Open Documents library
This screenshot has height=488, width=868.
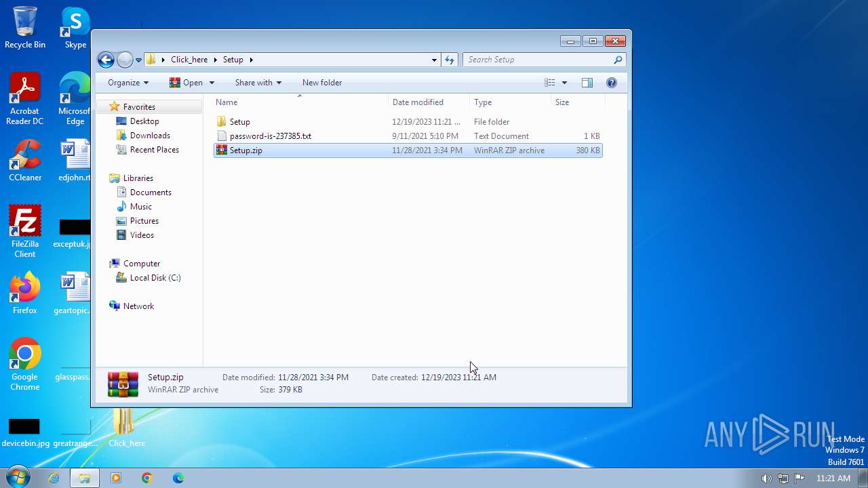coord(151,192)
